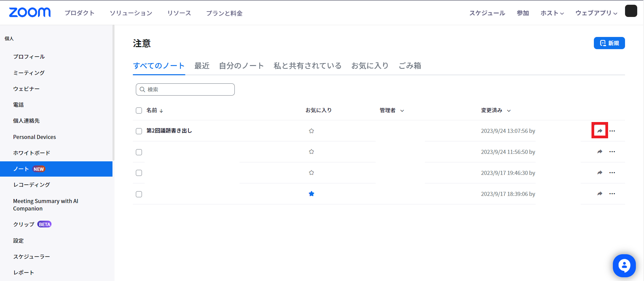
Task: Unfavorite the blue starred note
Action: tap(311, 194)
